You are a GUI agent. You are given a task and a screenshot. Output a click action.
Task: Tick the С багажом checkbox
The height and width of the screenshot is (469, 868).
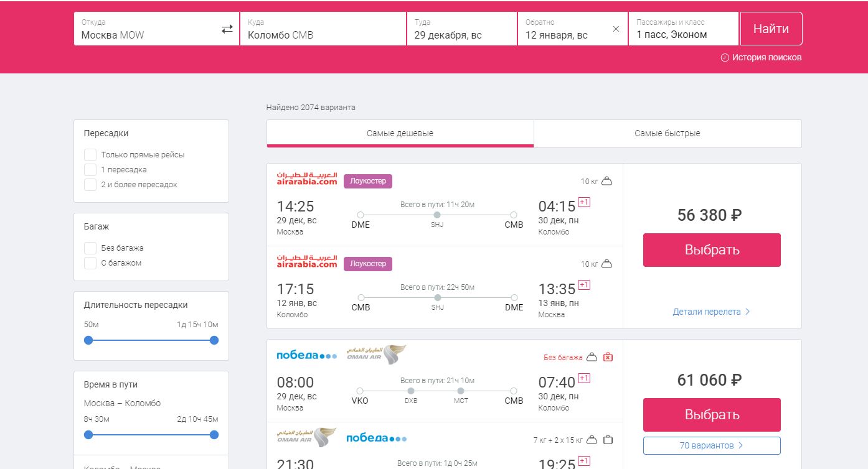pyautogui.click(x=90, y=262)
